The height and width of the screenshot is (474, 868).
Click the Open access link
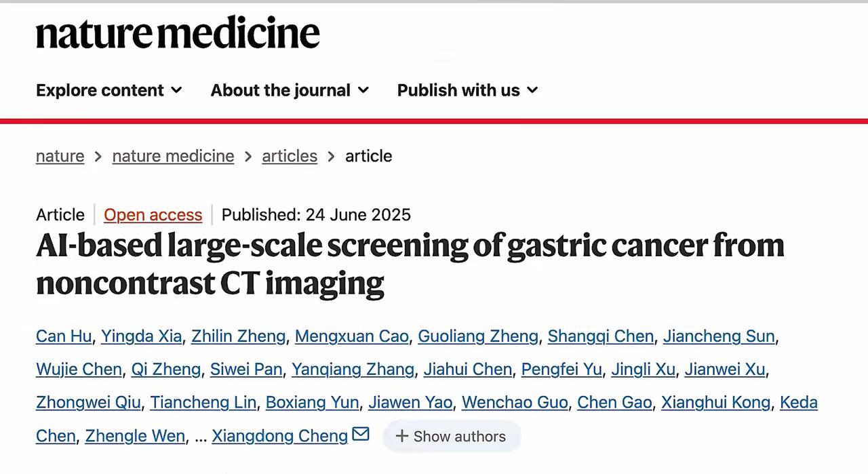(153, 215)
